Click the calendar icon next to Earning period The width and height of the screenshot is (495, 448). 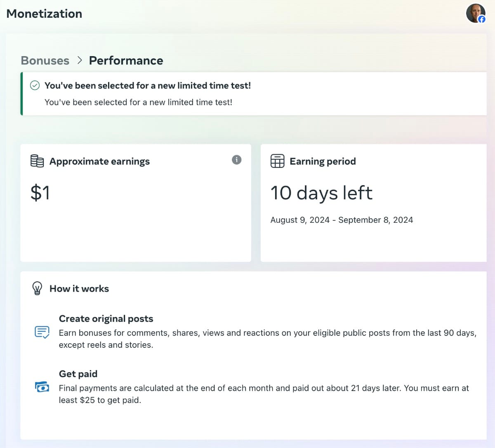coord(278,161)
